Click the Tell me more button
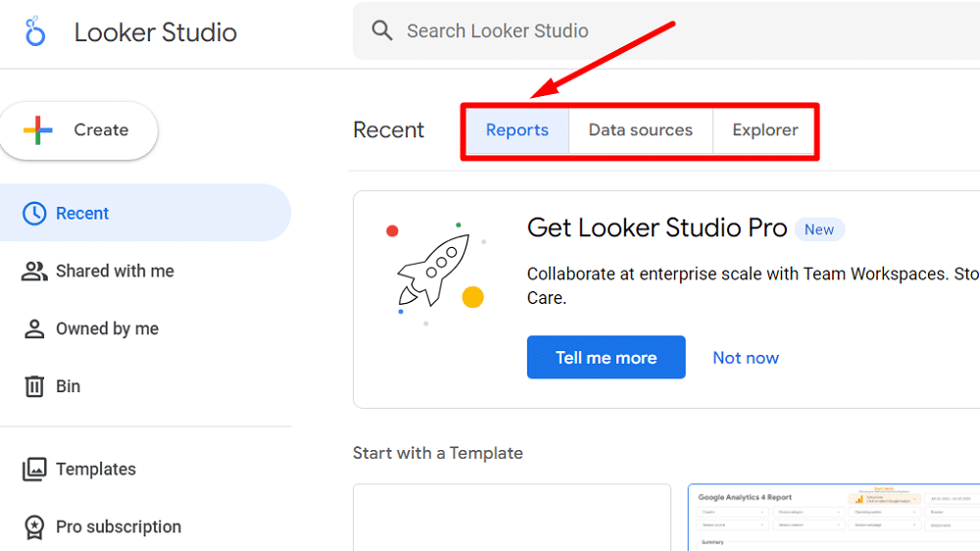Viewport: 980px width, 551px height. click(x=607, y=357)
